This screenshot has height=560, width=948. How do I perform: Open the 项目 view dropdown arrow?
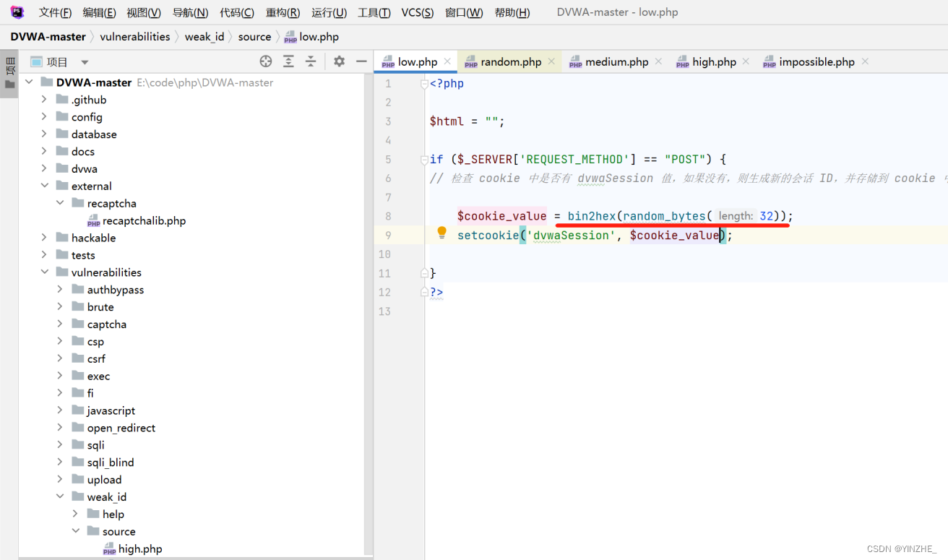(x=85, y=62)
